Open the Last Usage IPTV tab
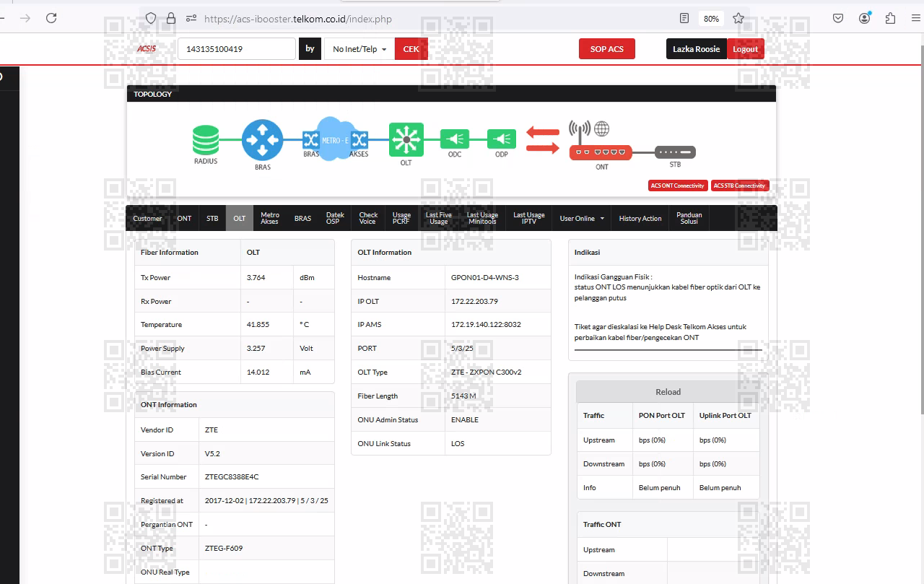Viewport: 924px width, 584px height. coord(529,218)
